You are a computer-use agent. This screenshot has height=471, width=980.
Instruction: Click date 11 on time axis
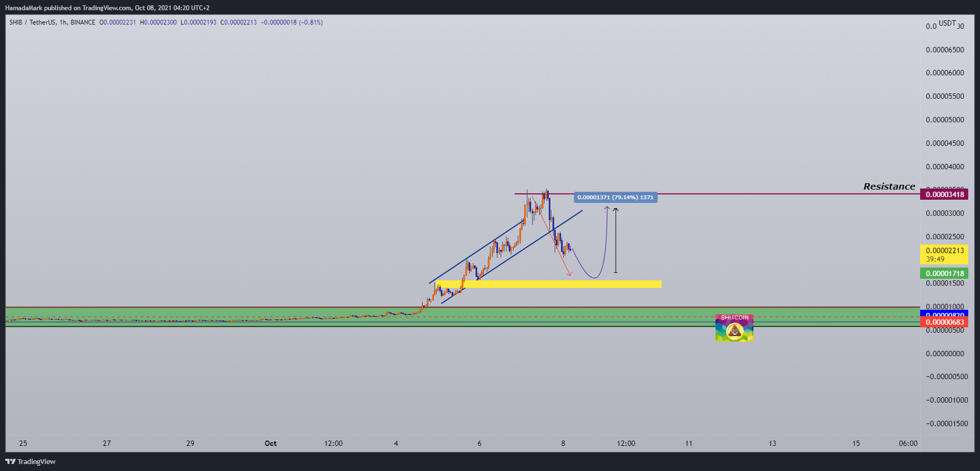pos(689,443)
